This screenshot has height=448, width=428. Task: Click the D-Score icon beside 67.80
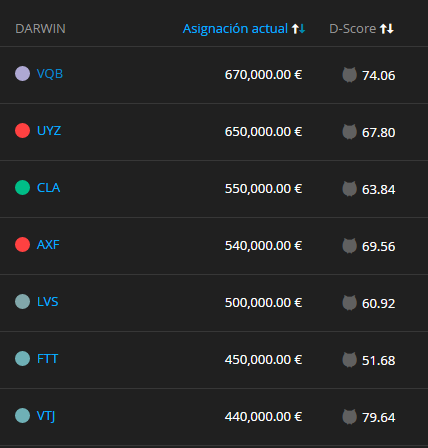349,132
